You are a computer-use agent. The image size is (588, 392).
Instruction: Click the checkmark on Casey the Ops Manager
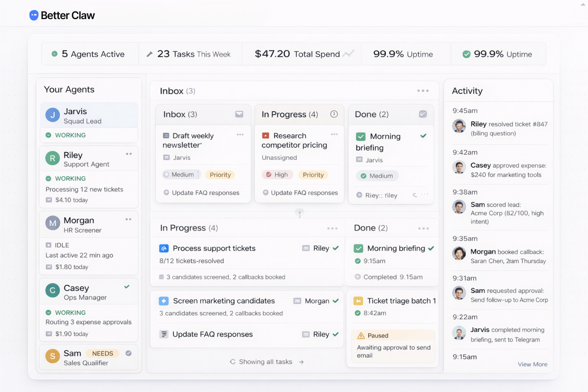pyautogui.click(x=127, y=287)
